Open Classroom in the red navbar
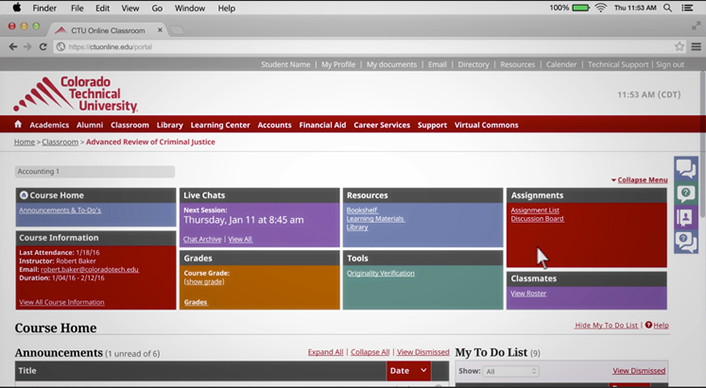Screen dimensions: 706x388 coord(130,125)
